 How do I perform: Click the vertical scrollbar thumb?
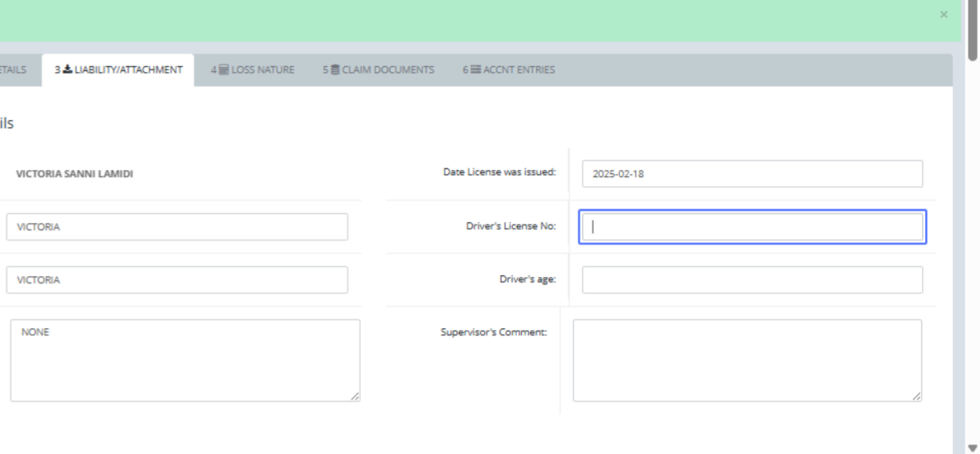(972, 33)
